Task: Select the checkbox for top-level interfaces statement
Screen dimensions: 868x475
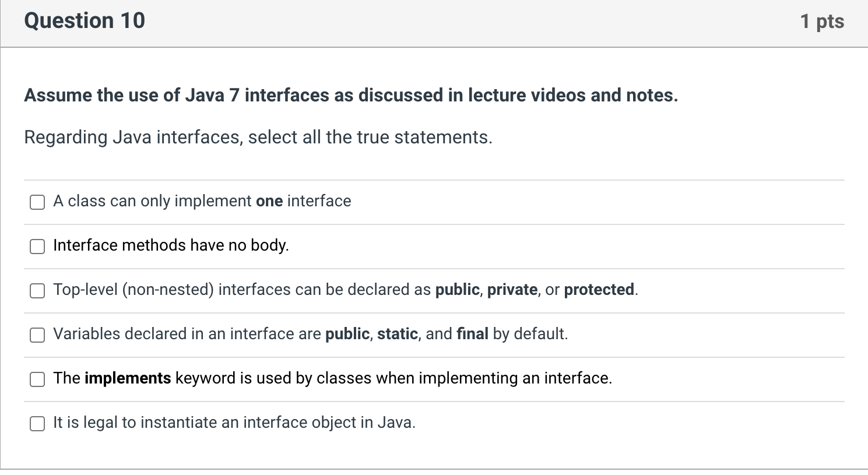Action: point(37,291)
